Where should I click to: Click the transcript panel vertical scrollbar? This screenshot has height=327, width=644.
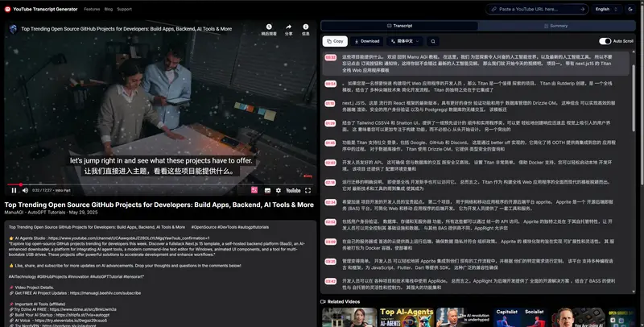634,97
